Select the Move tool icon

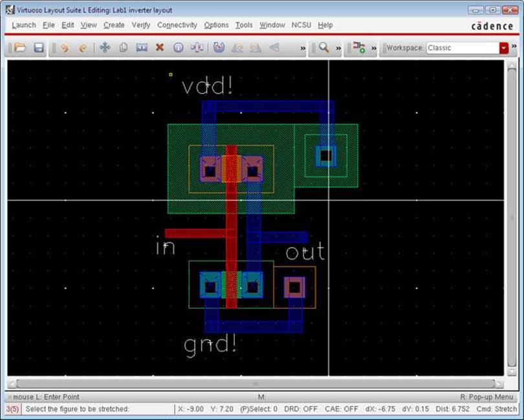pyautogui.click(x=105, y=48)
